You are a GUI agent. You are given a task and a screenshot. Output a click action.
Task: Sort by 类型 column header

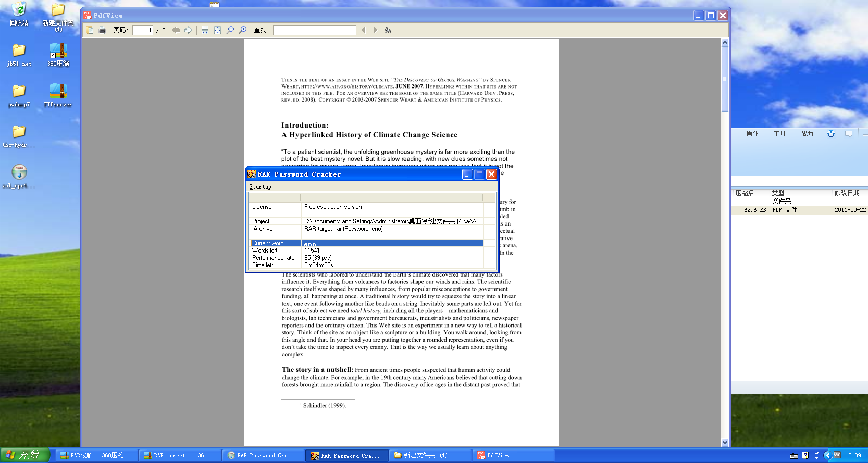[x=778, y=193]
